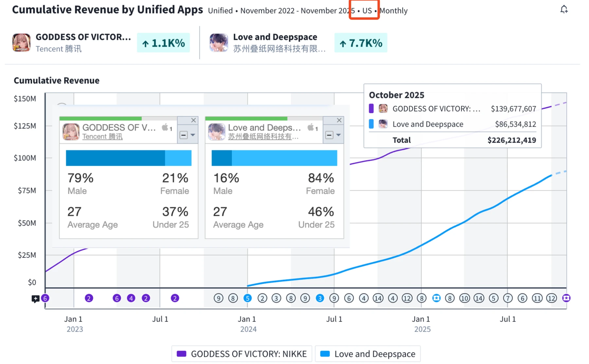This screenshot has width=589, height=364.
Task: Click GODDESS OF V avatar in demographics card
Action: [x=71, y=131]
